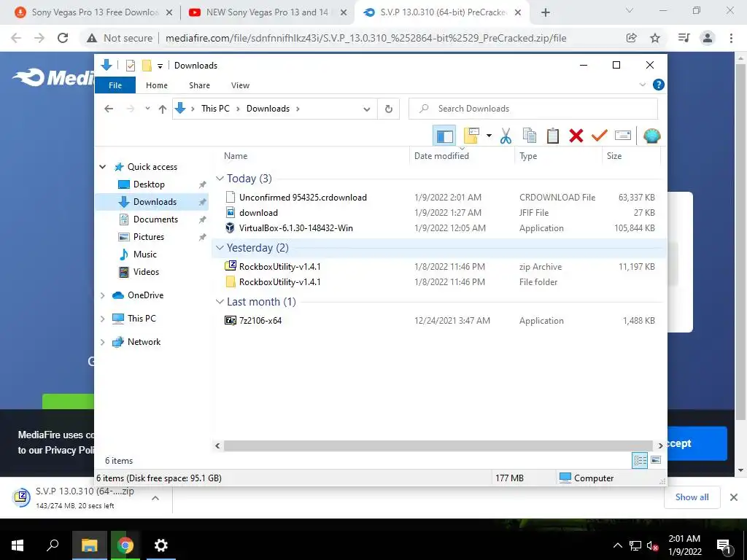Open Settings gear in Windows taskbar
Screen dimensions: 747x560
[161, 545]
